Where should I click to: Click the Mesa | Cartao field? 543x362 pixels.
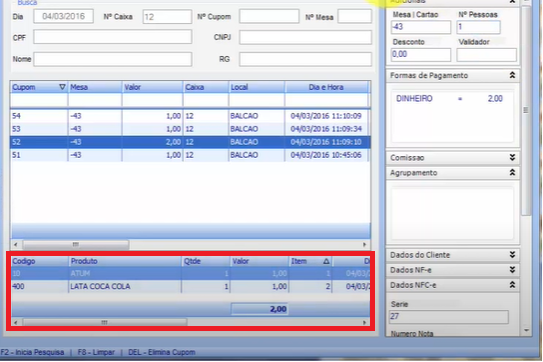(x=421, y=27)
